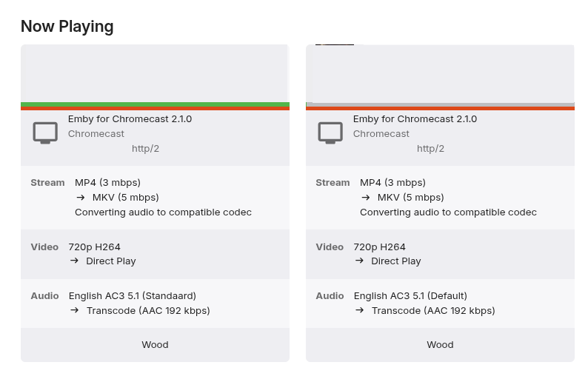The height and width of the screenshot is (382, 588).
Task: Click the Stream label in the green-bar card
Action: [47, 182]
